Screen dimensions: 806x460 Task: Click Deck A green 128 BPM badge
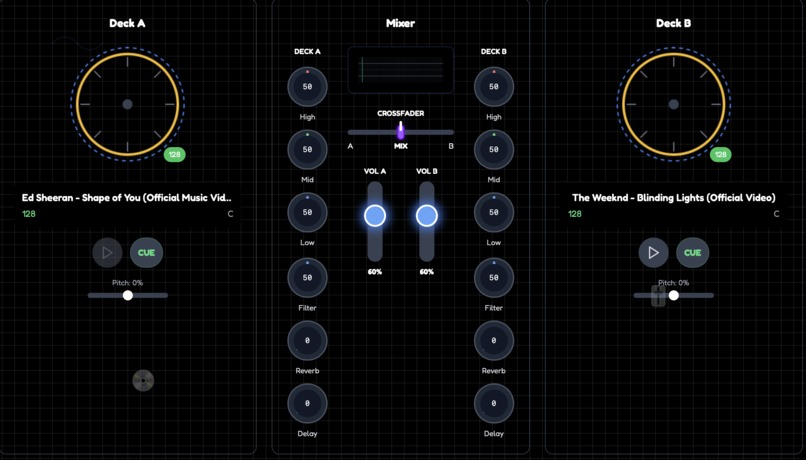point(175,154)
